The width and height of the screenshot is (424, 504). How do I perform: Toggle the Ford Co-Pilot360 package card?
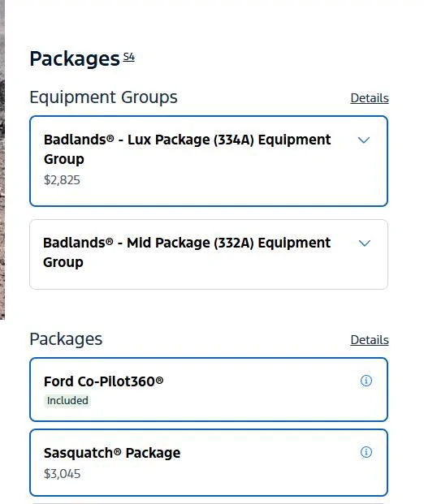coord(209,390)
